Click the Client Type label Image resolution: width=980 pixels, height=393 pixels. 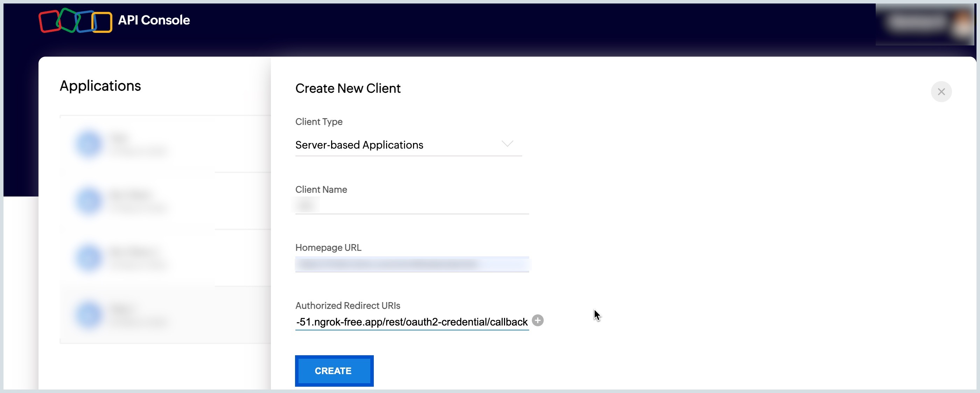319,122
